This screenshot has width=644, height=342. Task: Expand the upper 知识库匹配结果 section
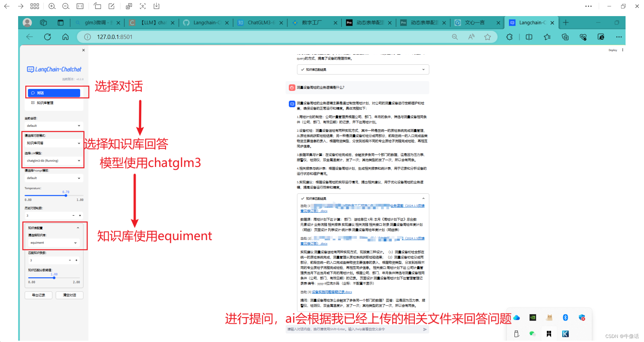[x=363, y=70]
